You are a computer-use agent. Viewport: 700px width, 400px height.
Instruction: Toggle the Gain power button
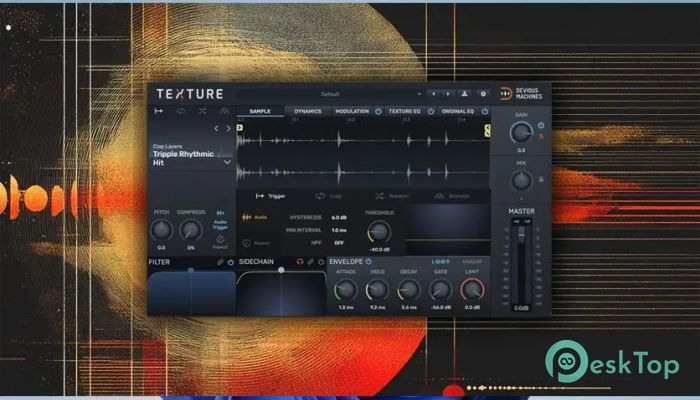coord(541,125)
